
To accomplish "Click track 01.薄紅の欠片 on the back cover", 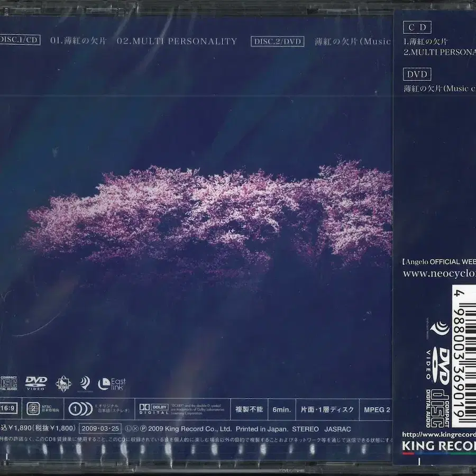I will tap(78, 41).
